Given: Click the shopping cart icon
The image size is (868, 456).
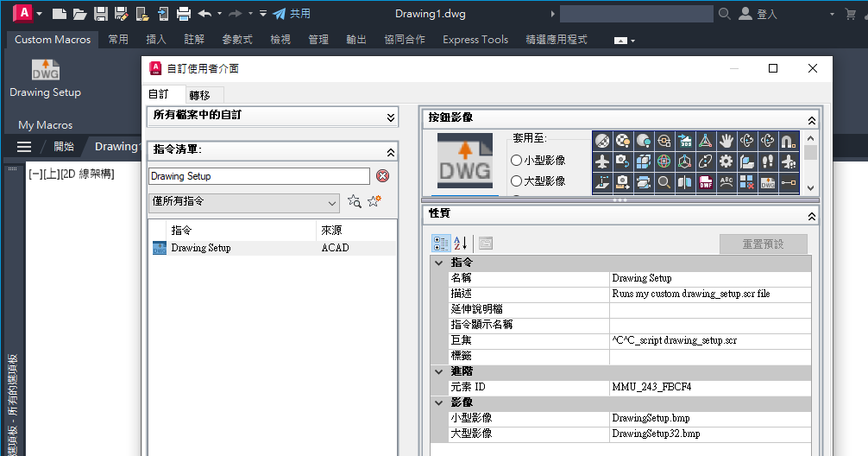Looking at the screenshot, I should pos(851,15).
